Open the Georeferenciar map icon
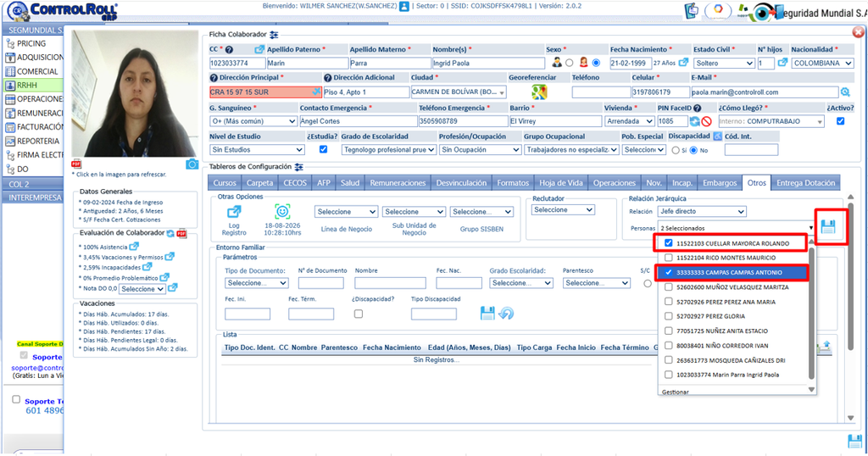Image resolution: width=868 pixels, height=456 pixels. coord(539,92)
